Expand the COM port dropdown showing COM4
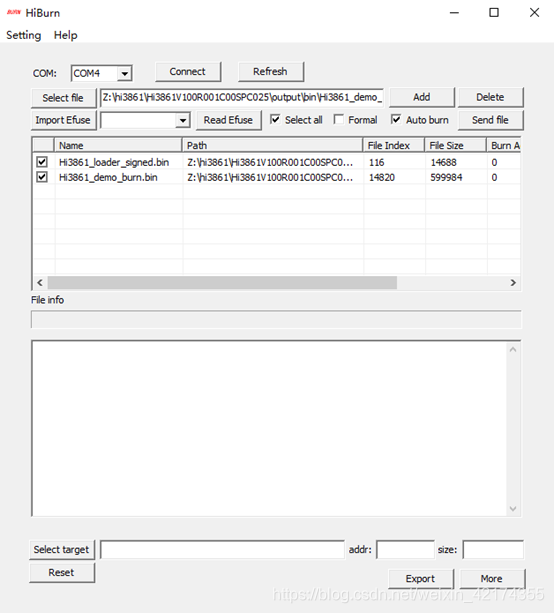Viewport: 554px width, 613px height. 124,73
